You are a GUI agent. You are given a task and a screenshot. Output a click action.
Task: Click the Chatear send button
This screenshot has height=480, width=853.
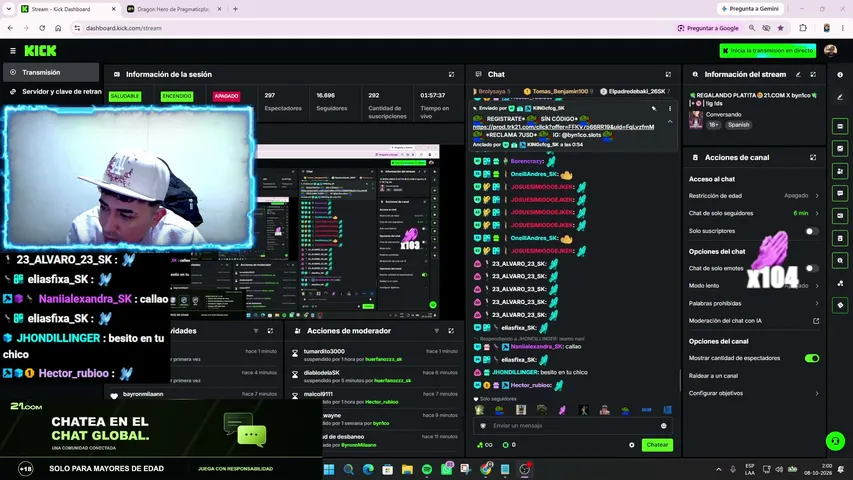(x=657, y=445)
